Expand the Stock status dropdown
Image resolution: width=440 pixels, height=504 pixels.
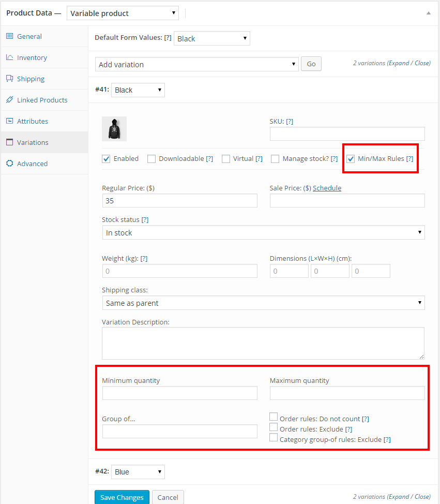coord(263,233)
